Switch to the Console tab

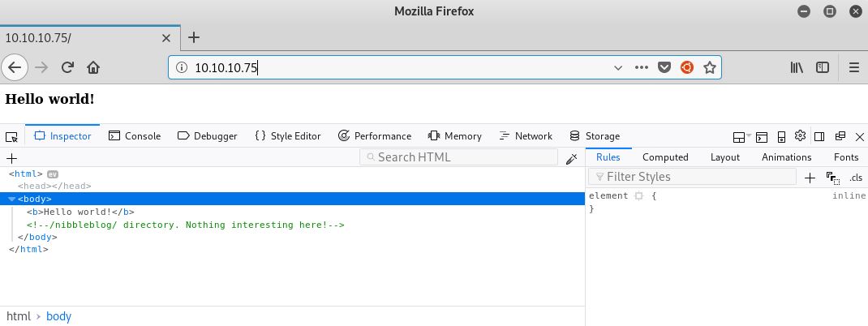click(135, 136)
